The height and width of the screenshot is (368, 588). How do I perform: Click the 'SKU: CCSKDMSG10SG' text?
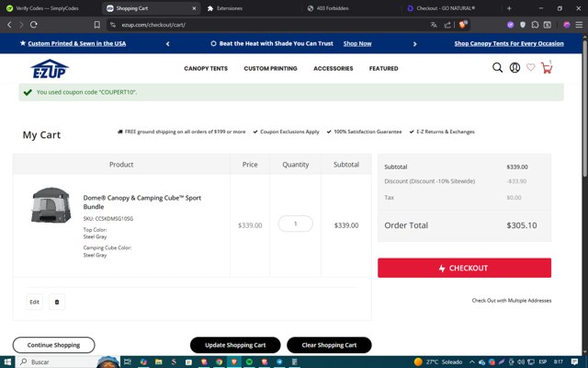coord(108,219)
